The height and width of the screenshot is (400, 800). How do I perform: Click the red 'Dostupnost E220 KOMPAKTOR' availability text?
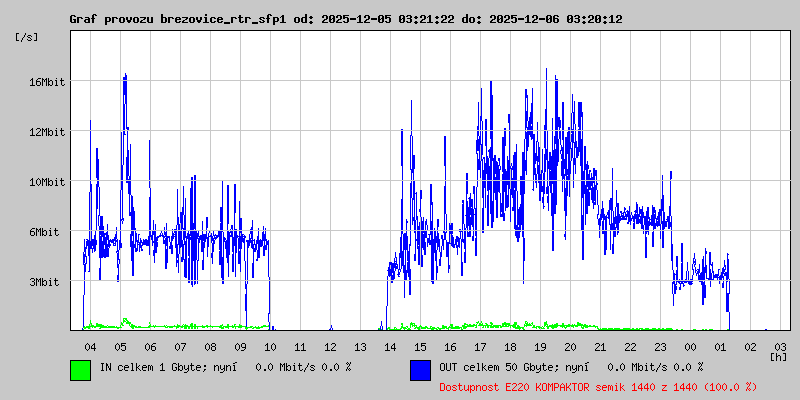[x=514, y=387]
